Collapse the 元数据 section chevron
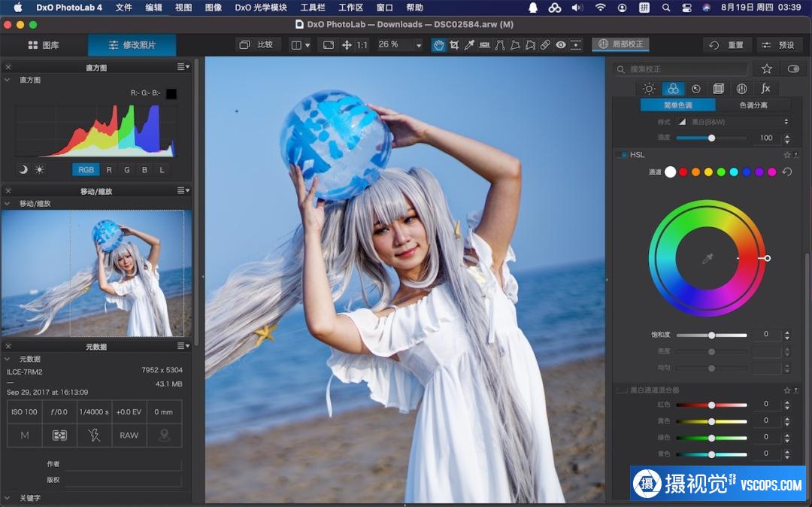 click(x=8, y=359)
